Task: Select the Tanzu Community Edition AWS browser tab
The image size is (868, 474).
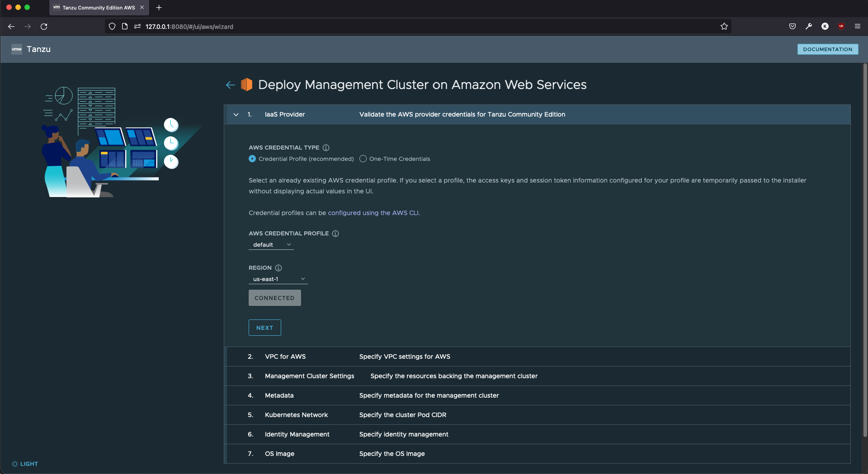Action: tap(99, 8)
